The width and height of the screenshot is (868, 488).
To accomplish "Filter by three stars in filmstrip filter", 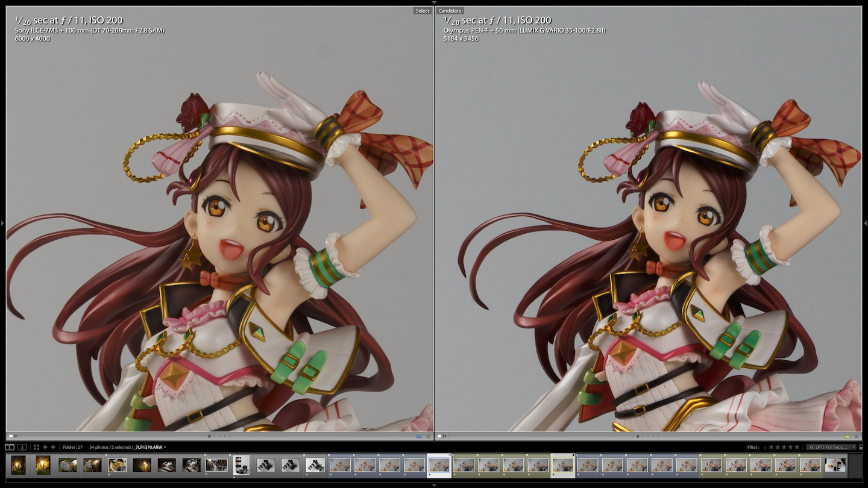I will [784, 447].
